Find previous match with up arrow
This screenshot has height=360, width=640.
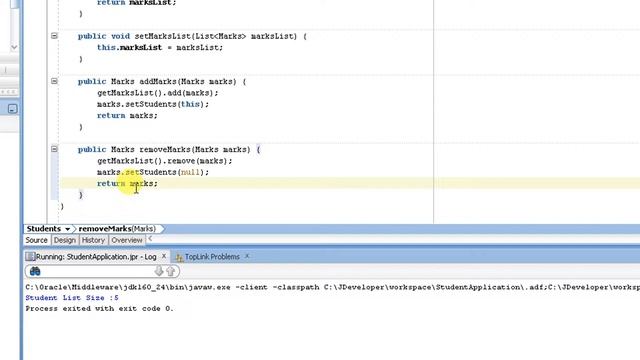coord(171,271)
